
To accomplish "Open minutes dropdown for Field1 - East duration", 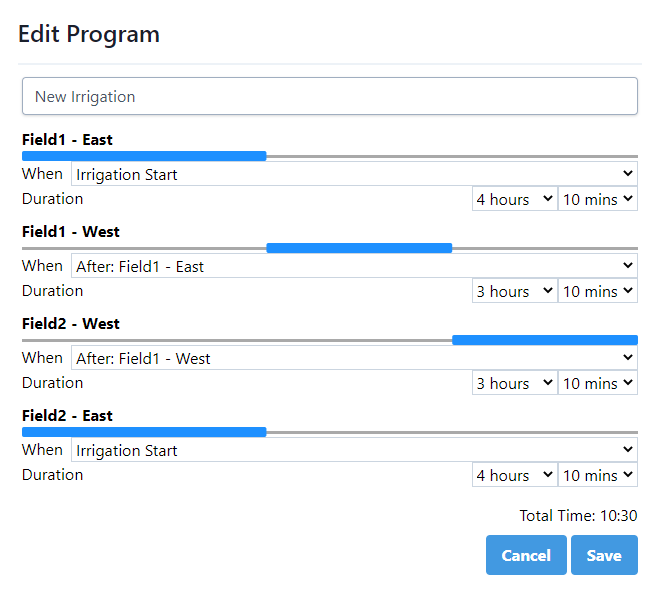I will [597, 199].
